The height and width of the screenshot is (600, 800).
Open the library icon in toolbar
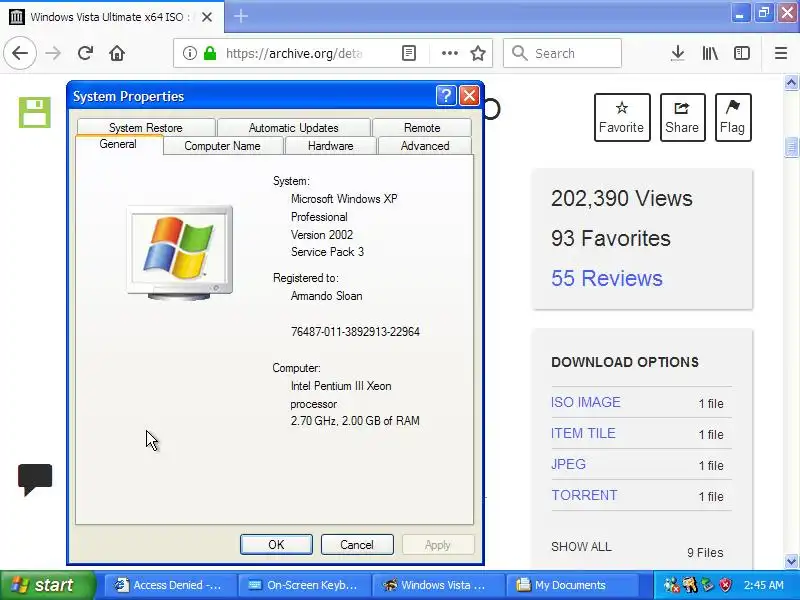710,53
